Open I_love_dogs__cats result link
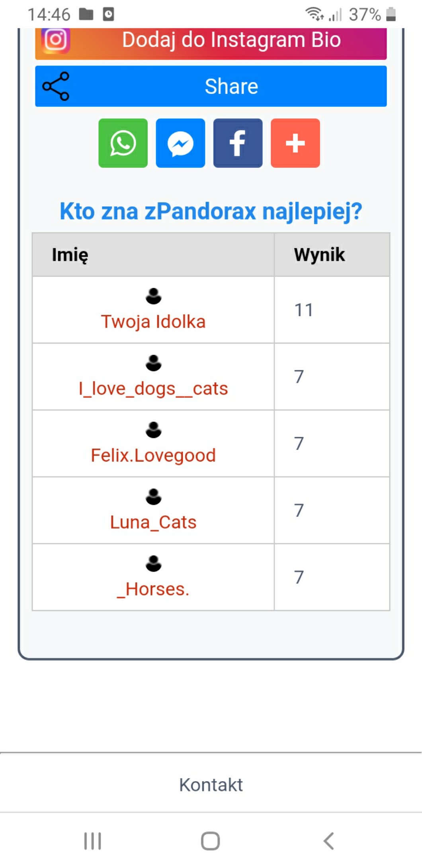Screen dimensions: 422x868 (153, 389)
